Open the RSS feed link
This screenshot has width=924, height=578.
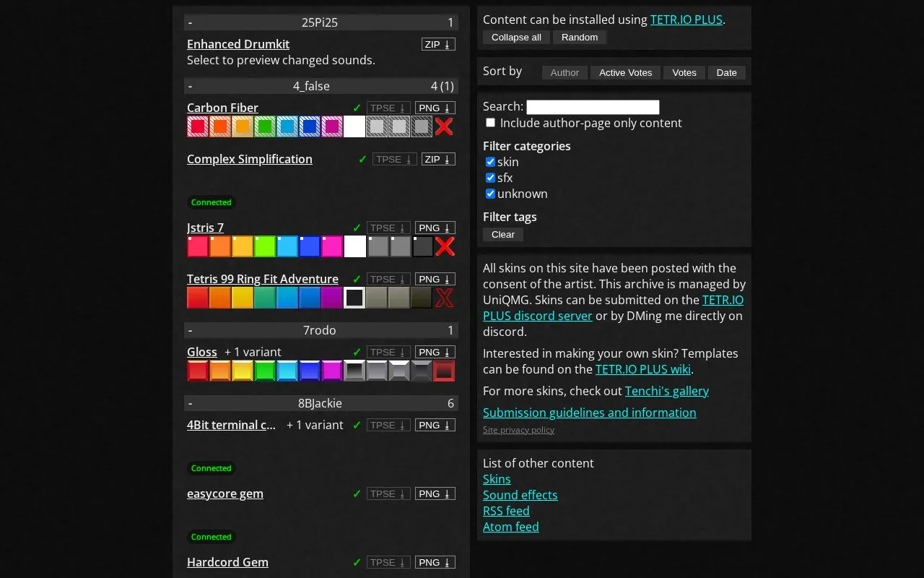click(x=506, y=511)
